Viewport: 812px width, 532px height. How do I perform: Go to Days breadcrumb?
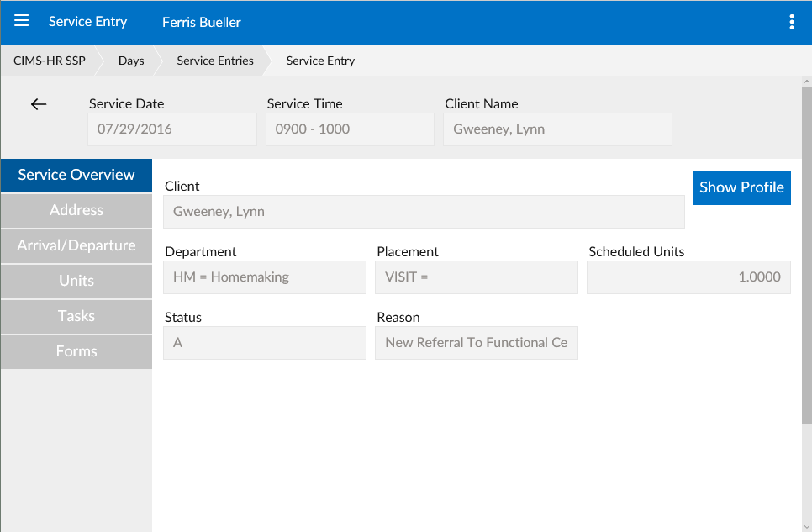(131, 61)
